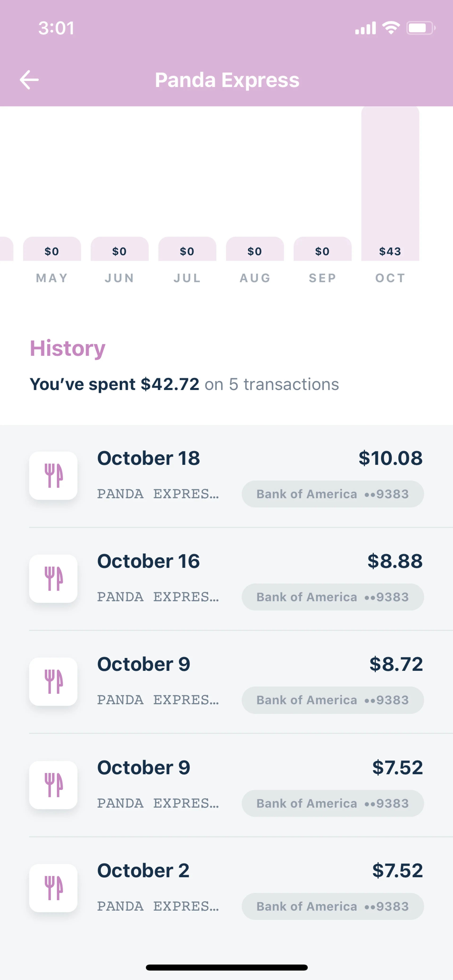
Task: Tap the JUN month label
Action: 120,278
